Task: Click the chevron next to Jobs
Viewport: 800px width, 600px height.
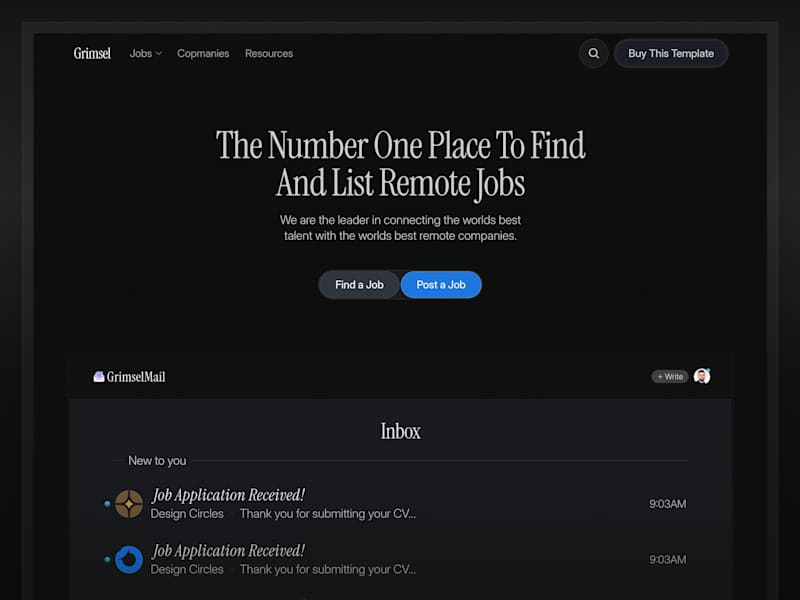Action: pyautogui.click(x=159, y=54)
